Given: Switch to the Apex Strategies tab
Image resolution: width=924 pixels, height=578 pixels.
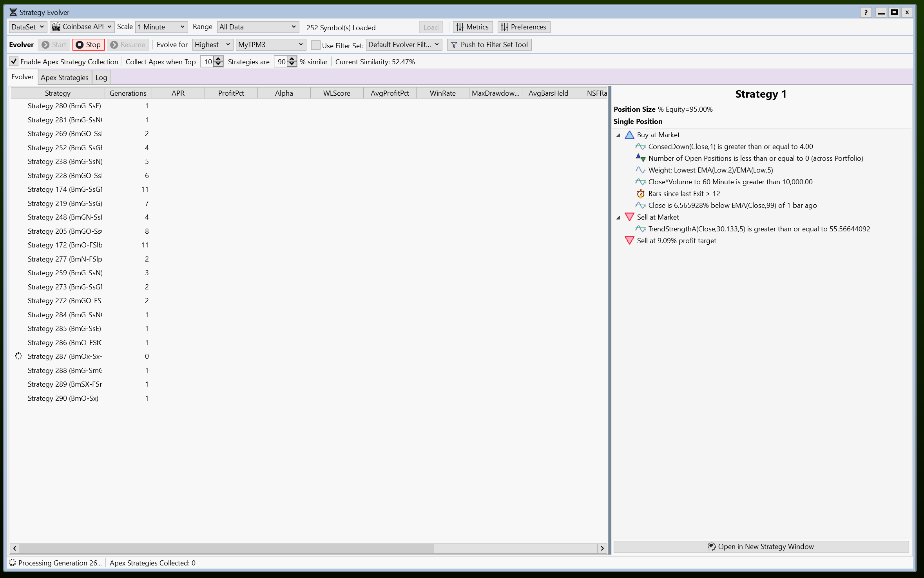Looking at the screenshot, I should 65,77.
